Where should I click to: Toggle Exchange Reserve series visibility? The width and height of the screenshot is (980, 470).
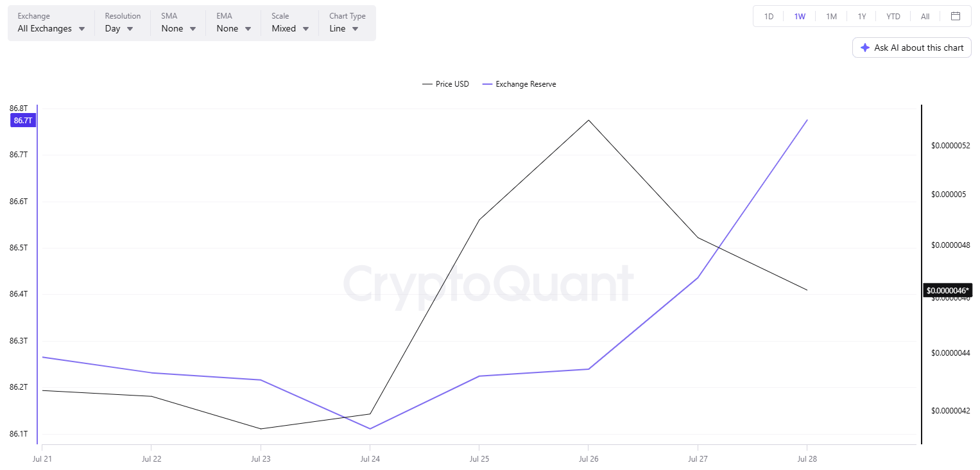(x=519, y=84)
